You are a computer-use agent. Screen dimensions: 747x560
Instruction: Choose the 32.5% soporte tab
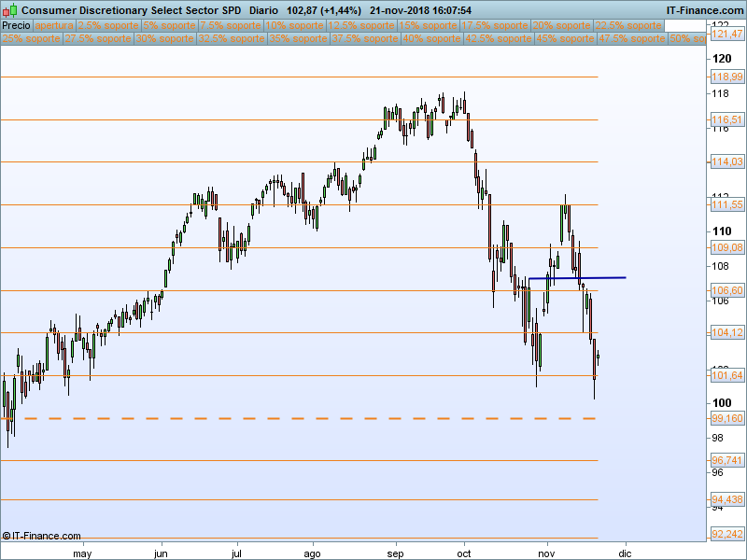(232, 38)
